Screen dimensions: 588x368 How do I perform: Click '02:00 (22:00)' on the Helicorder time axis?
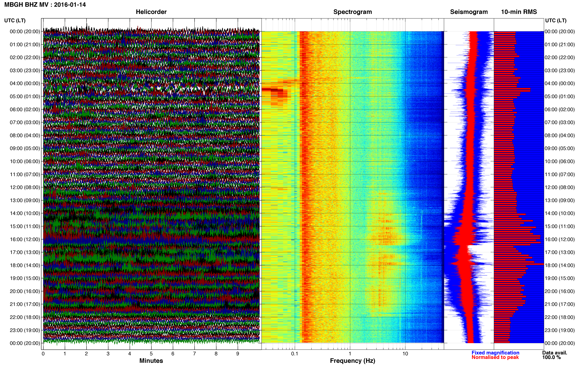[25, 57]
